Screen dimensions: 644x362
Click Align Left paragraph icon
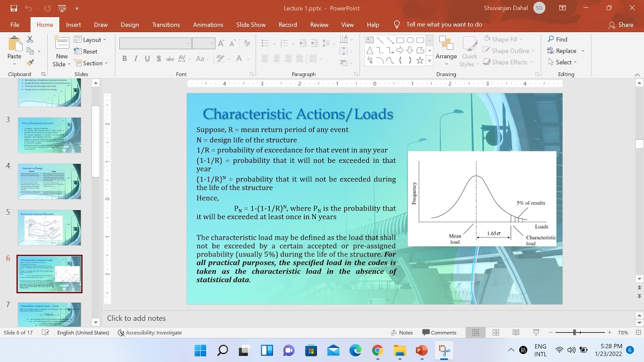tap(265, 59)
